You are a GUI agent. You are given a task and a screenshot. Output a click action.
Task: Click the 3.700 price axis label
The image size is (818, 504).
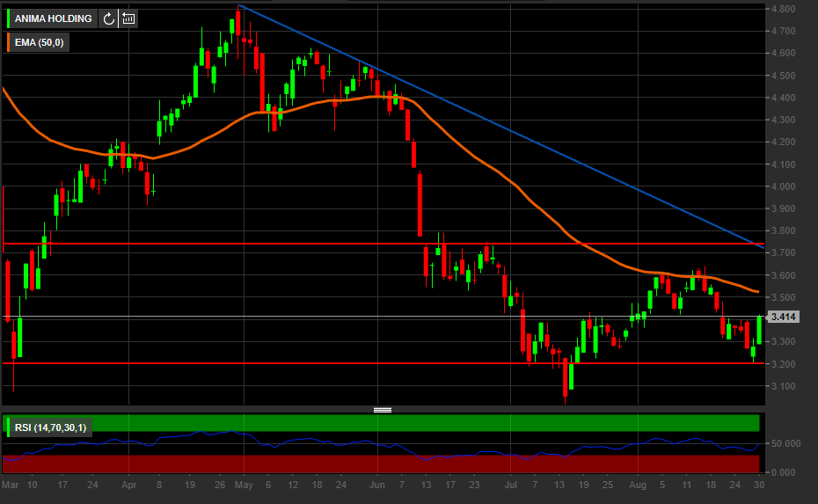click(x=783, y=252)
